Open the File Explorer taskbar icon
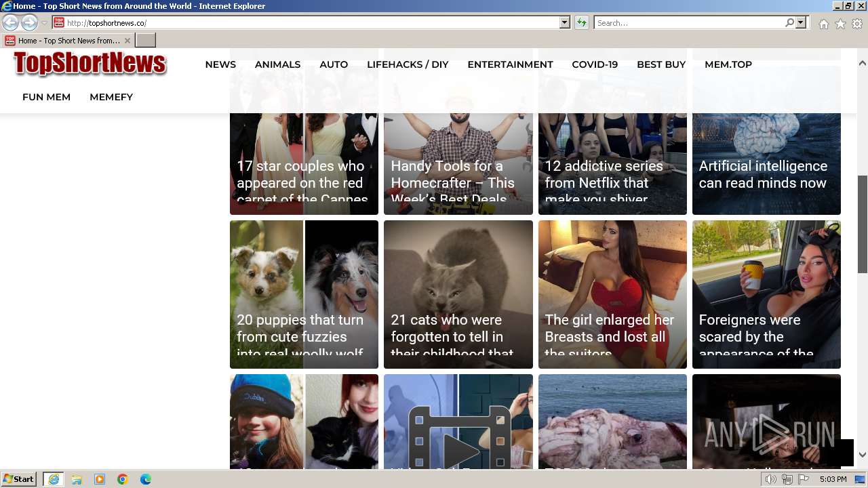The width and height of the screenshot is (868, 488). 77,479
